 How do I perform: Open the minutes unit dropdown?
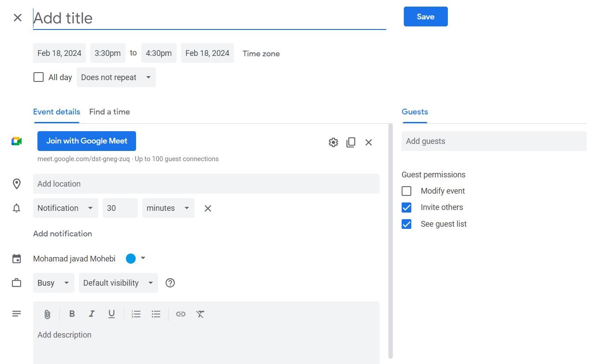pos(168,208)
